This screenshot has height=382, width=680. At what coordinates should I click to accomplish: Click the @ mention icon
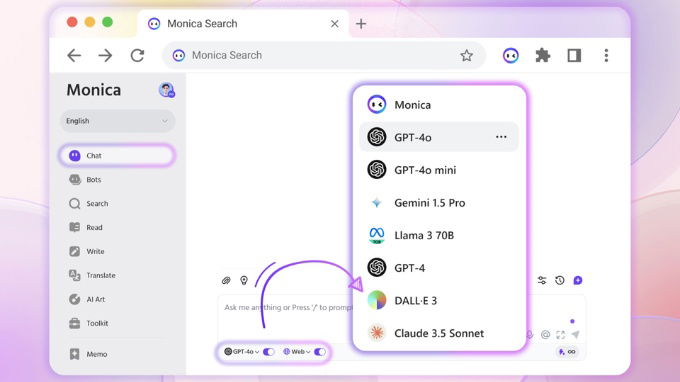point(545,334)
